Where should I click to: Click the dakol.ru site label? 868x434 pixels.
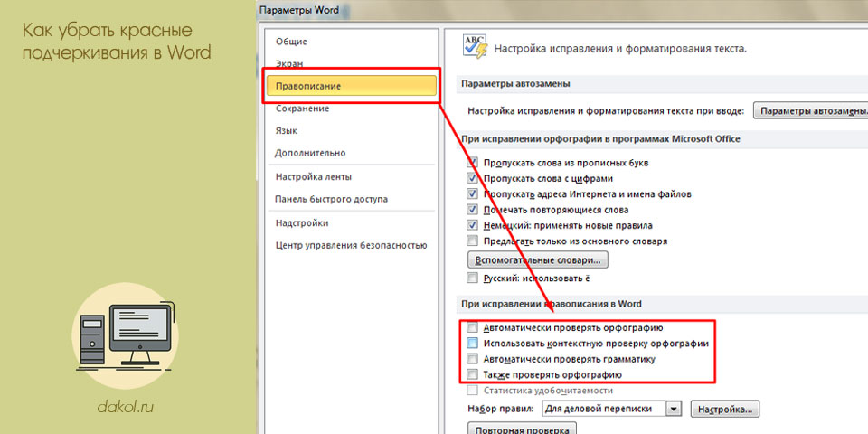coord(125,408)
